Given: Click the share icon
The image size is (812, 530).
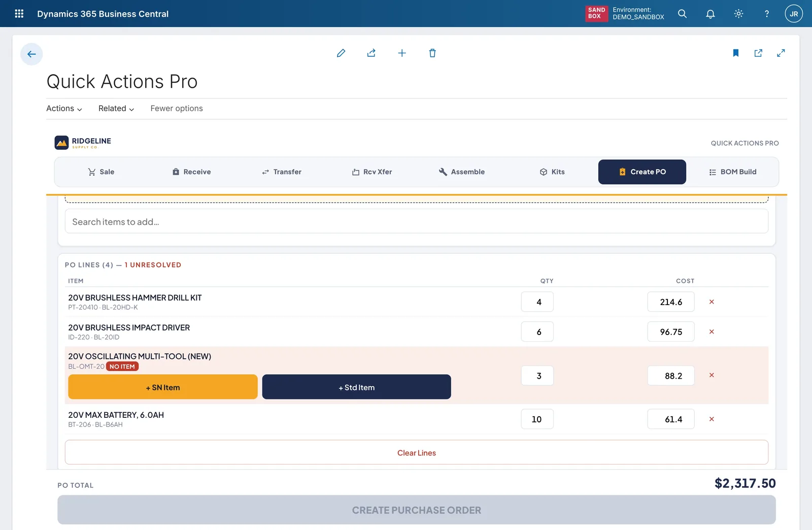Looking at the screenshot, I should pyautogui.click(x=371, y=53).
